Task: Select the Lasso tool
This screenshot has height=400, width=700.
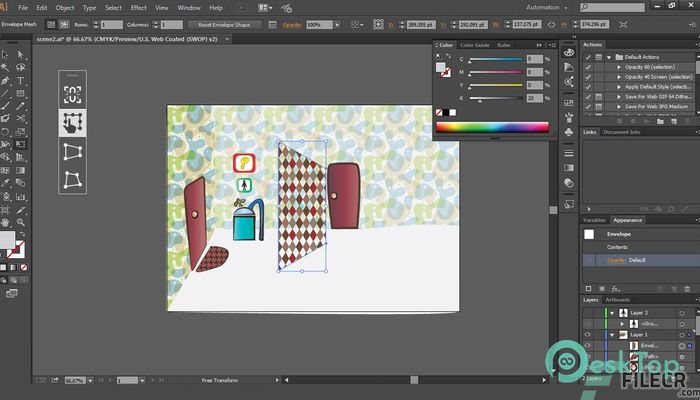Action: click(x=21, y=67)
